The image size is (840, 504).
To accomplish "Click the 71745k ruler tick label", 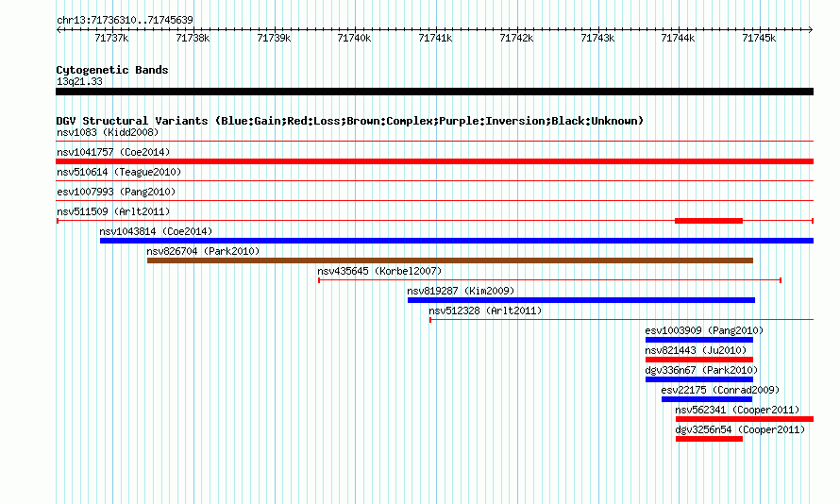I will pos(760,38).
